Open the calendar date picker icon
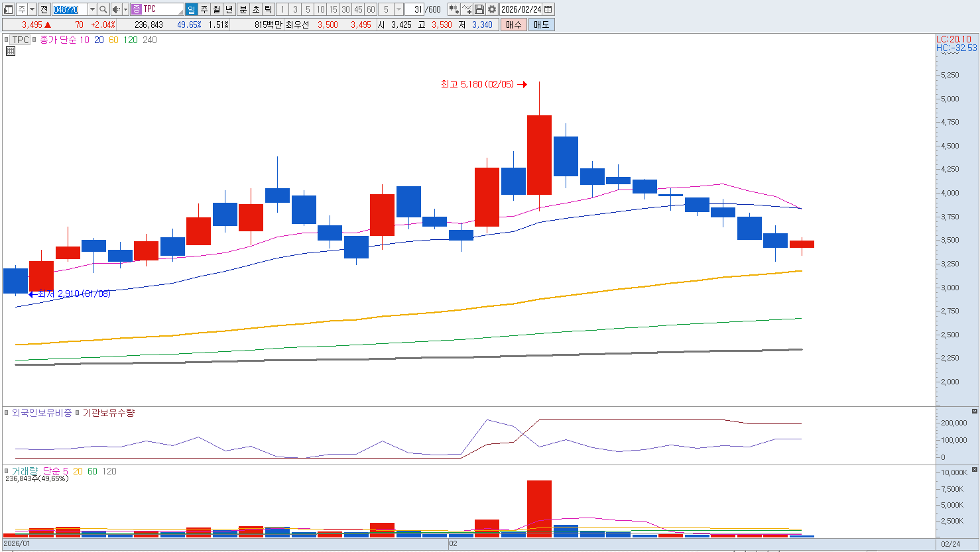This screenshot has height=552, width=980. 548,9
